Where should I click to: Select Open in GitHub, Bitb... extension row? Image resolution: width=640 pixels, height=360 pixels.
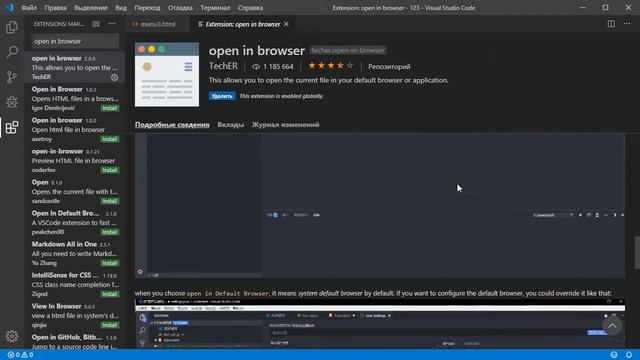(75, 341)
